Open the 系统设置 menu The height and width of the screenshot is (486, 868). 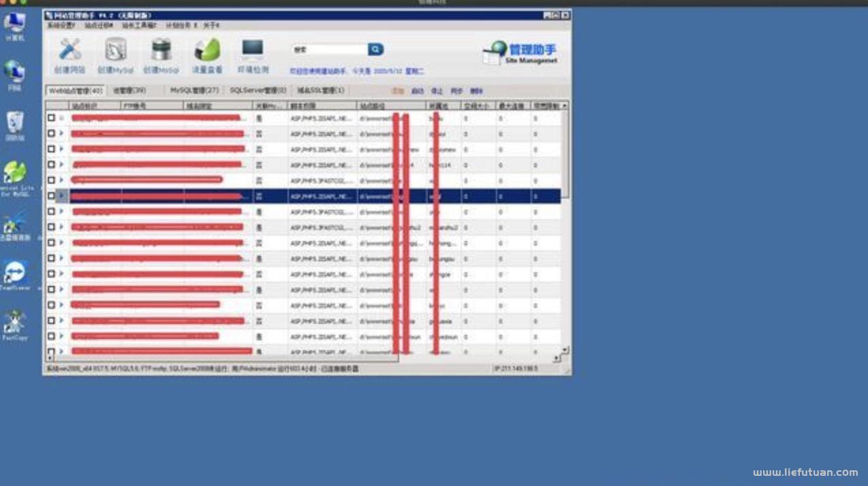(61, 25)
